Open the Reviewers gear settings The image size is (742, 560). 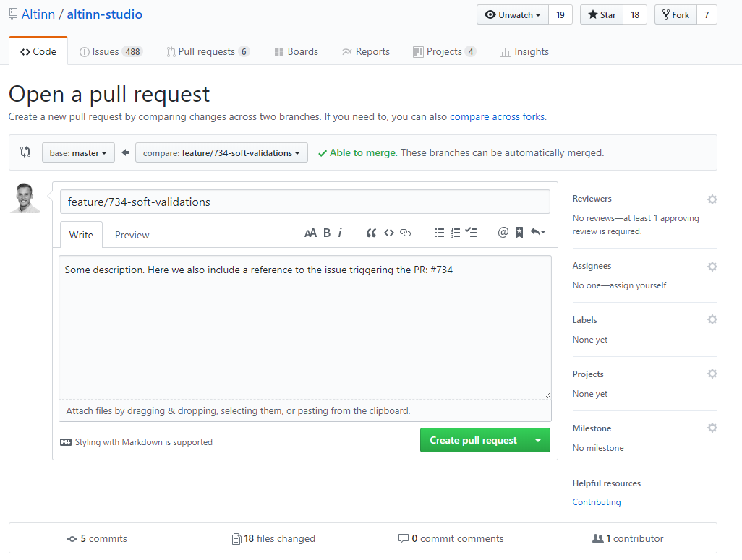coord(712,199)
